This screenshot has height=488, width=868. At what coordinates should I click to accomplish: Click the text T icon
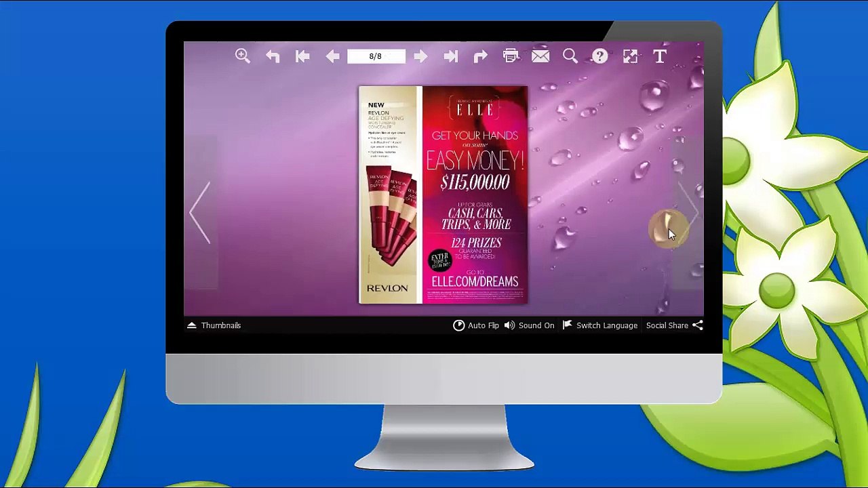pos(660,56)
